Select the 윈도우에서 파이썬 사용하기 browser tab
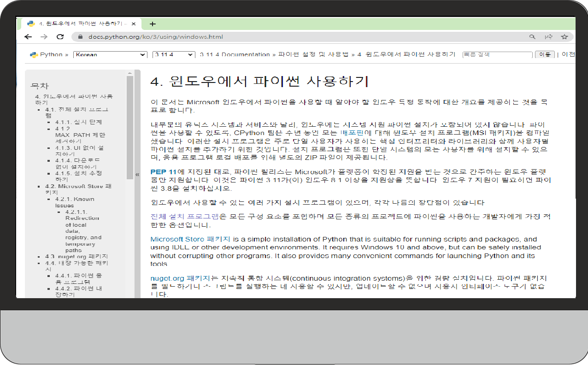The width and height of the screenshot is (588, 365). tap(82, 24)
